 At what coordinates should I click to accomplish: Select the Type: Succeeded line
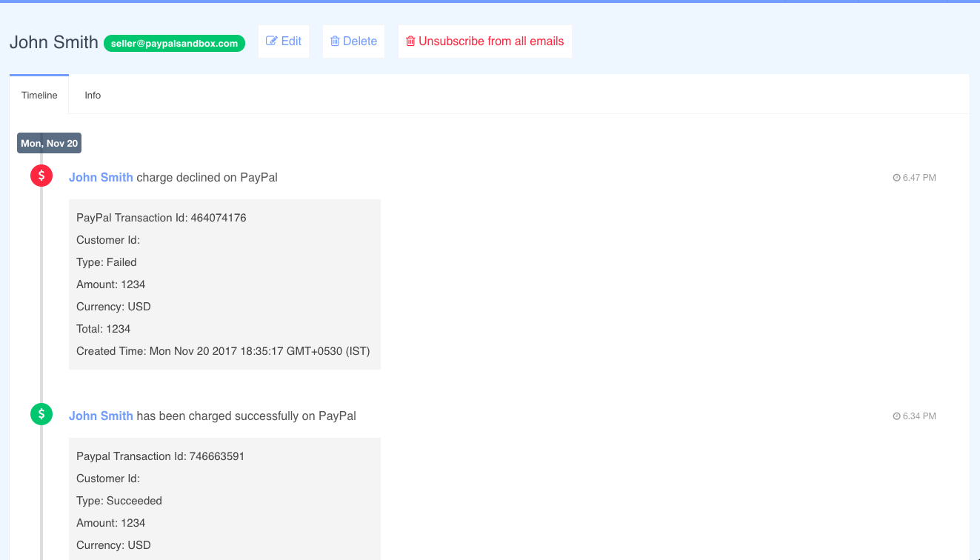pos(119,501)
